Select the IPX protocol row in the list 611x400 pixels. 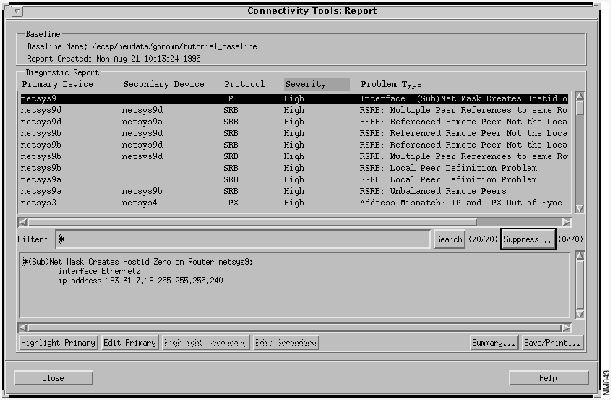coord(290,203)
